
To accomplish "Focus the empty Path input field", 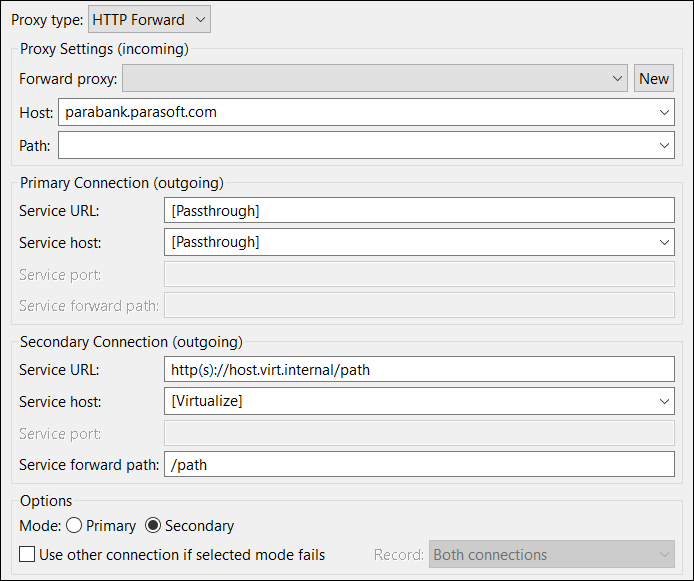I will [x=356, y=145].
